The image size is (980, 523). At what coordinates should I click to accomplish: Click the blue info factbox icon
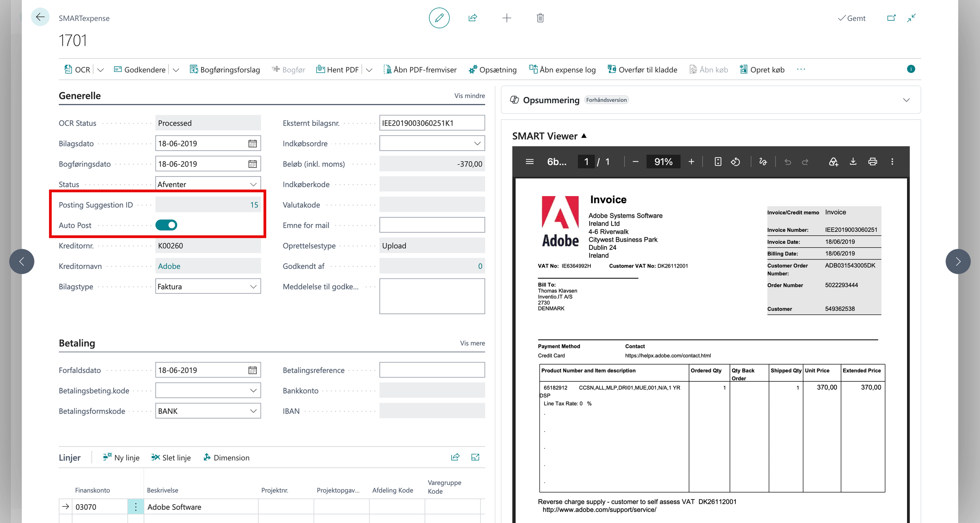[911, 69]
